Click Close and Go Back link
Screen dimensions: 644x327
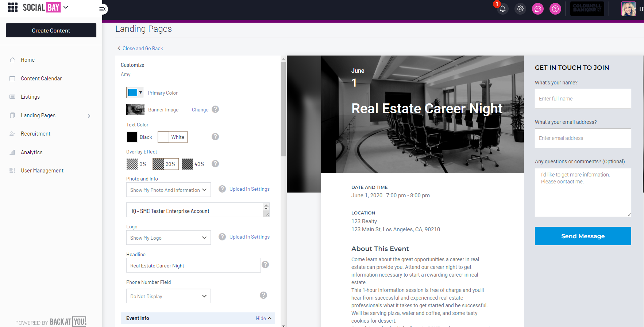pyautogui.click(x=143, y=48)
